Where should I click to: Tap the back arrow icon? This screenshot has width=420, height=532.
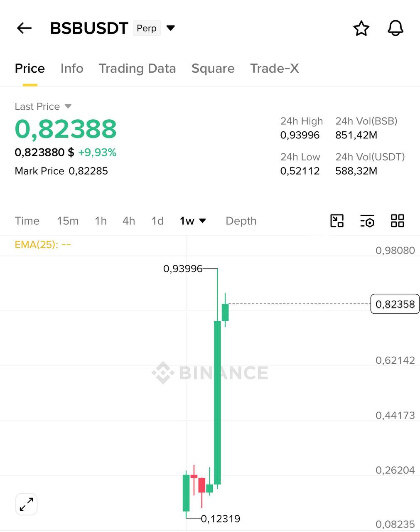pos(25,28)
